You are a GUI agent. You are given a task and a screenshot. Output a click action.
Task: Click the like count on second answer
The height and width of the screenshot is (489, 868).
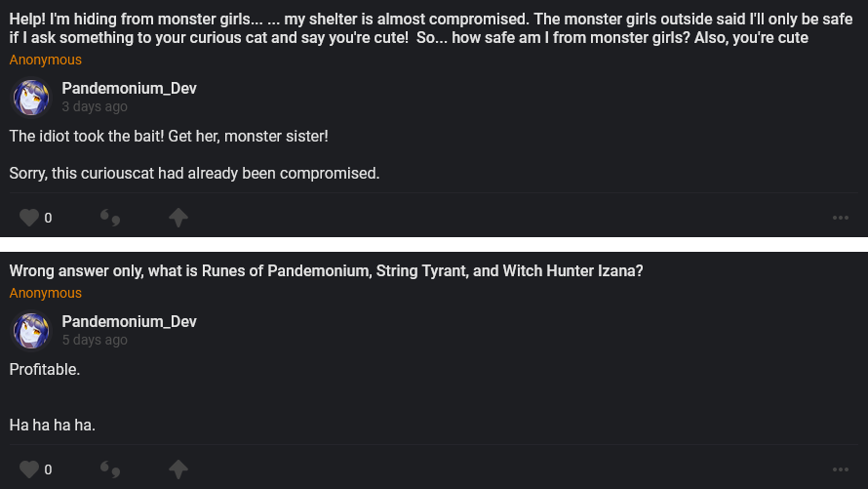click(49, 469)
